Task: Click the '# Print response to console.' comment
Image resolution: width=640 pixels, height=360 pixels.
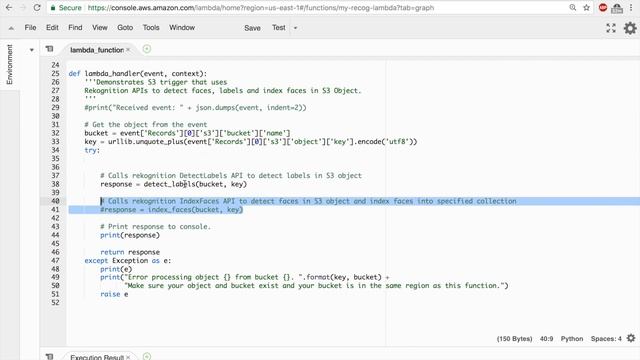Action: [x=156, y=227]
